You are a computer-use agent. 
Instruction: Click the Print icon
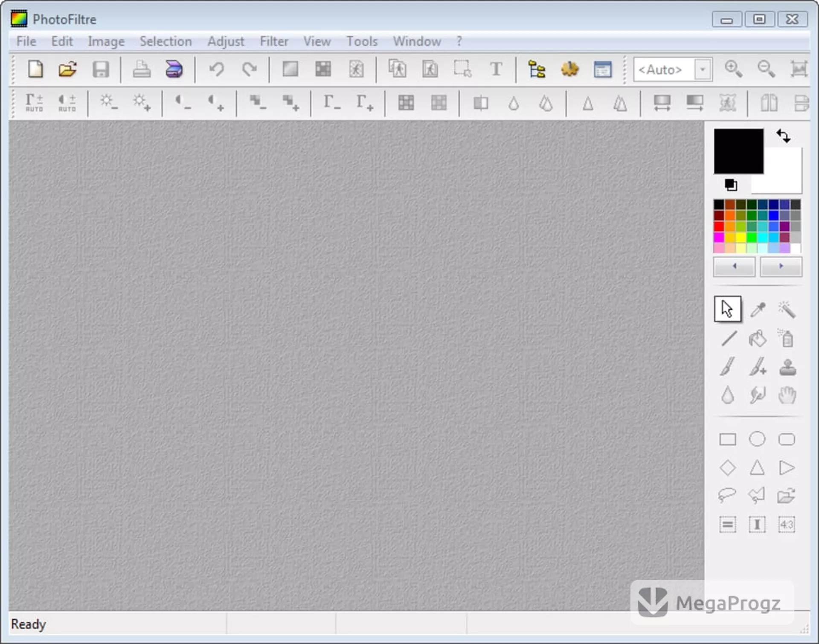point(142,69)
